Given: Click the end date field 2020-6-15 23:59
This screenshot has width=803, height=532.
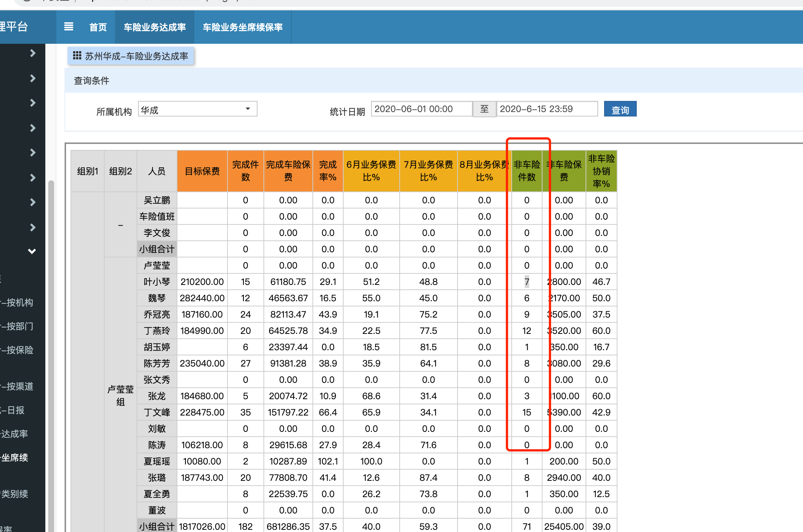Looking at the screenshot, I should 547,109.
